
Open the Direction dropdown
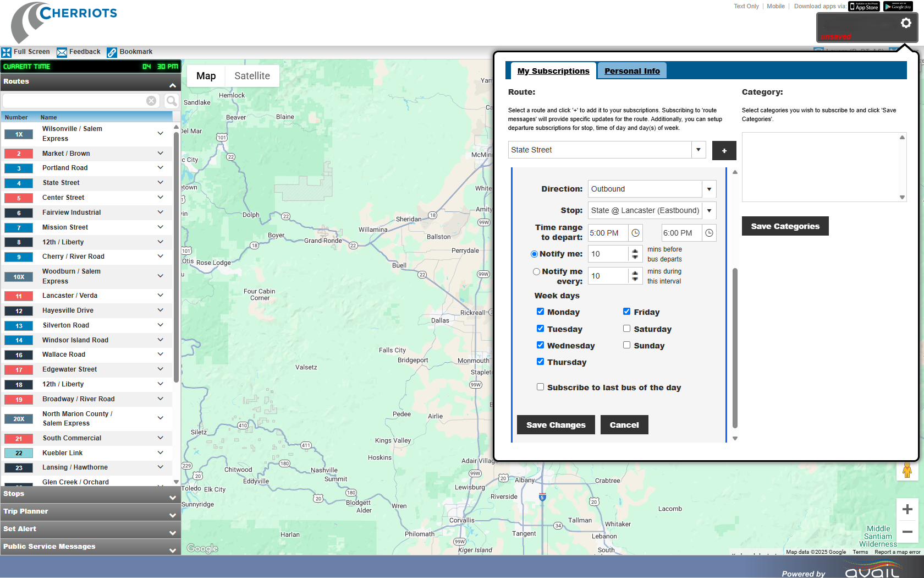(709, 189)
